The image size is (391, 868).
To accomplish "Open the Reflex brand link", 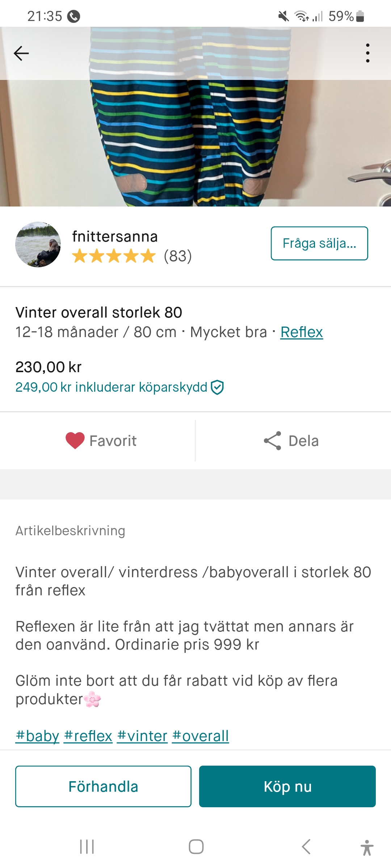I will 301,332.
